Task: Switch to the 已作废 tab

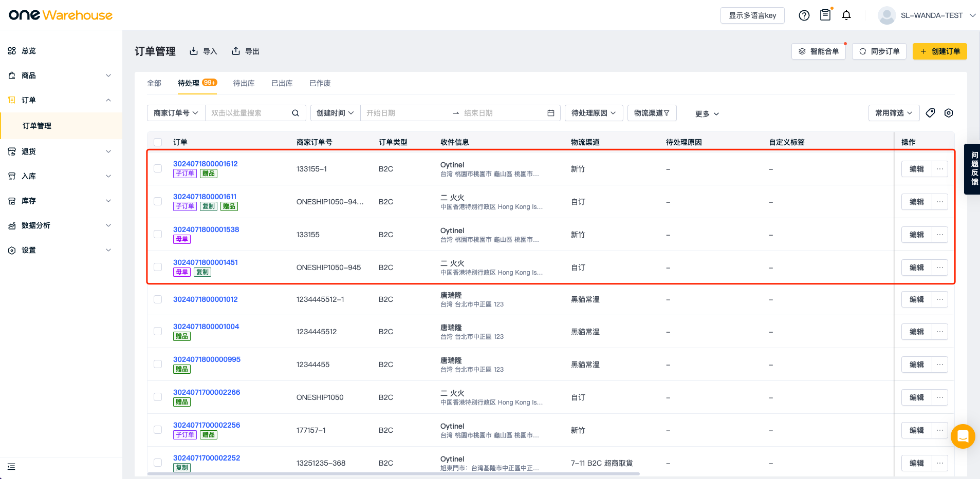Action: [320, 83]
